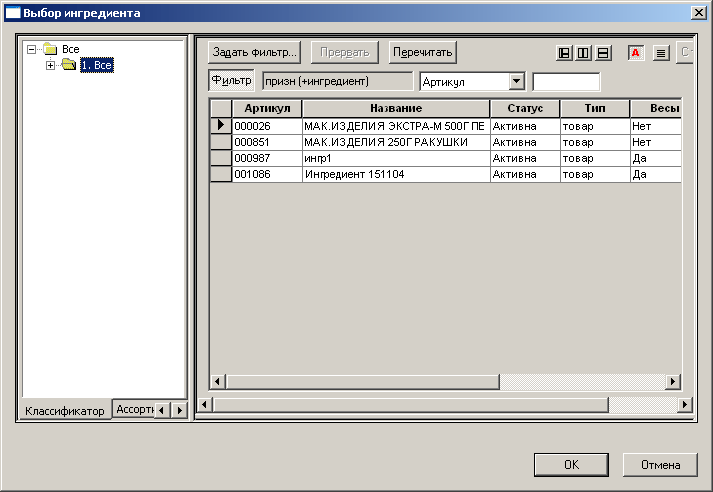Click the horizontal split layout icon
Image resolution: width=713 pixels, height=492 pixels.
tap(603, 53)
